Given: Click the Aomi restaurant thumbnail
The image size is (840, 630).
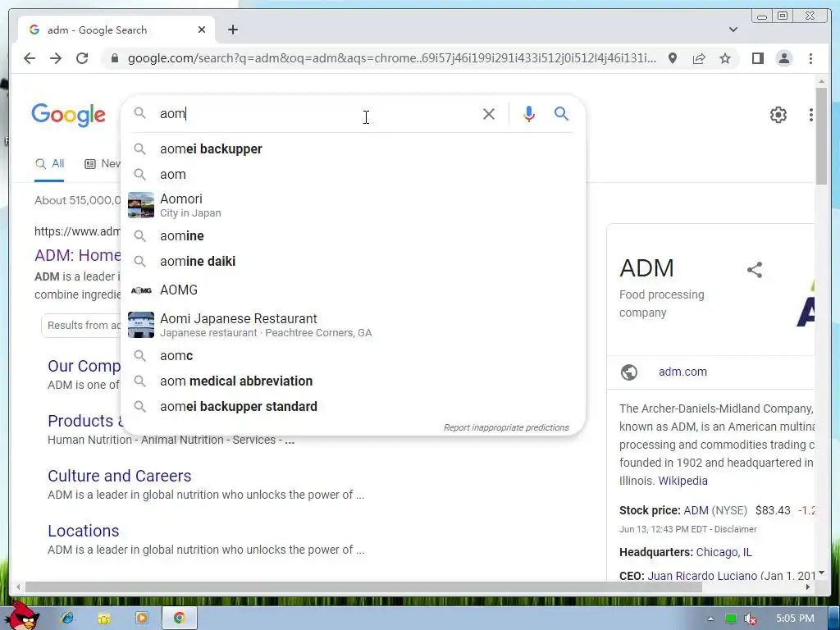Looking at the screenshot, I should (x=141, y=325).
